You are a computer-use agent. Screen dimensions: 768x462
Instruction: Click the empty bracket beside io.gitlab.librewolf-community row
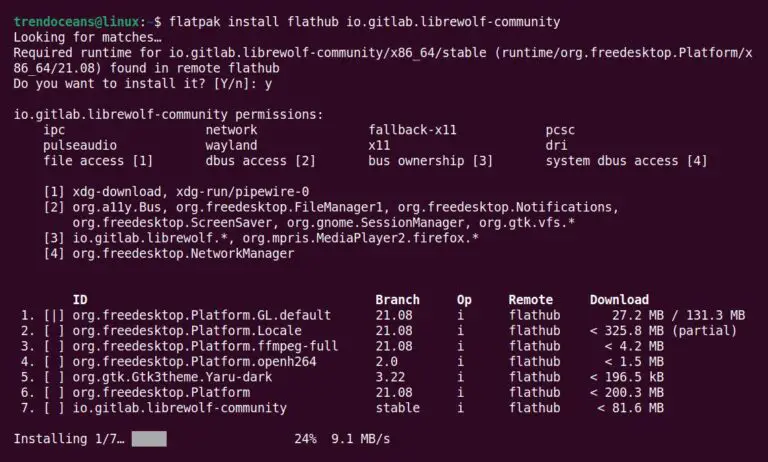pyautogui.click(x=54, y=408)
